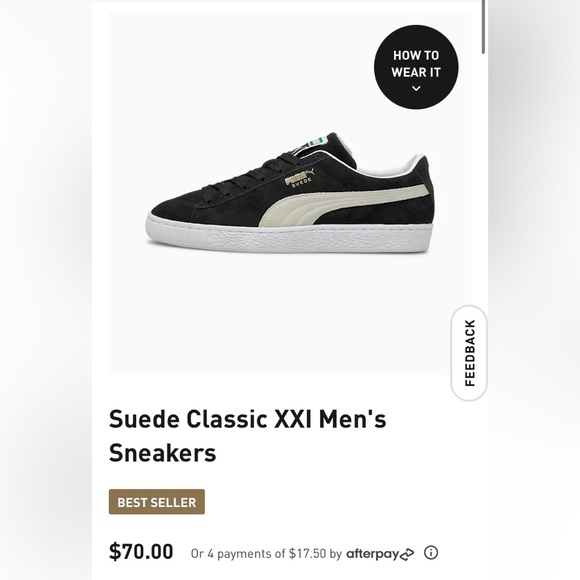The image size is (580, 580).
Task: Click the afterpay logo text
Action: pos(372,554)
